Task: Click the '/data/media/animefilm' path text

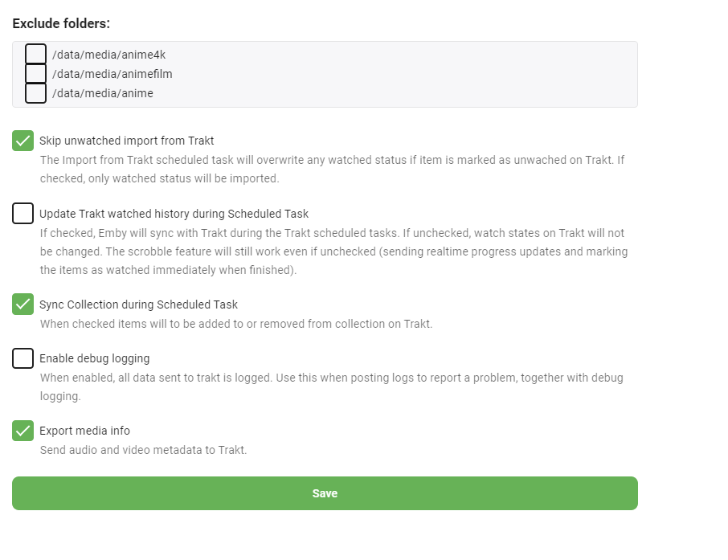Action: click(112, 74)
